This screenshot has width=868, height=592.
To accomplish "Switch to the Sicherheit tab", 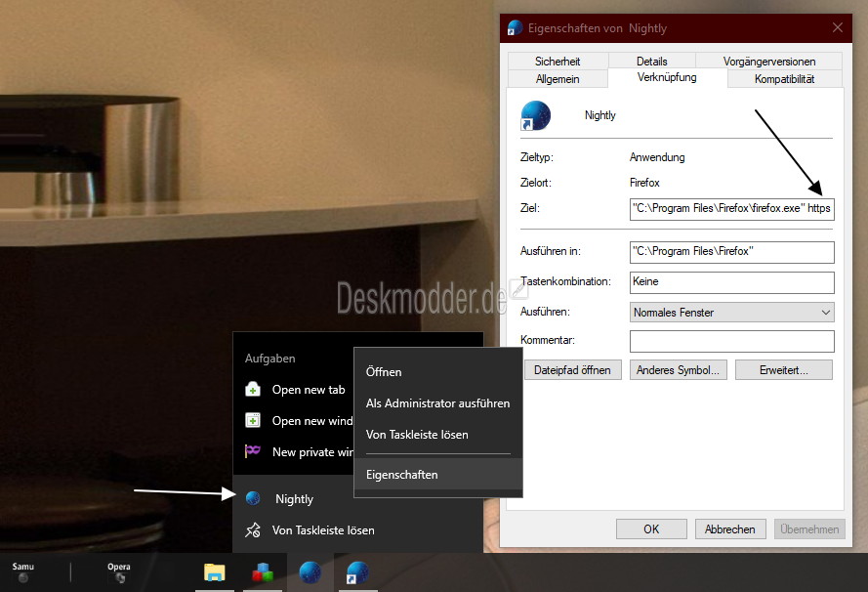I will (x=558, y=61).
